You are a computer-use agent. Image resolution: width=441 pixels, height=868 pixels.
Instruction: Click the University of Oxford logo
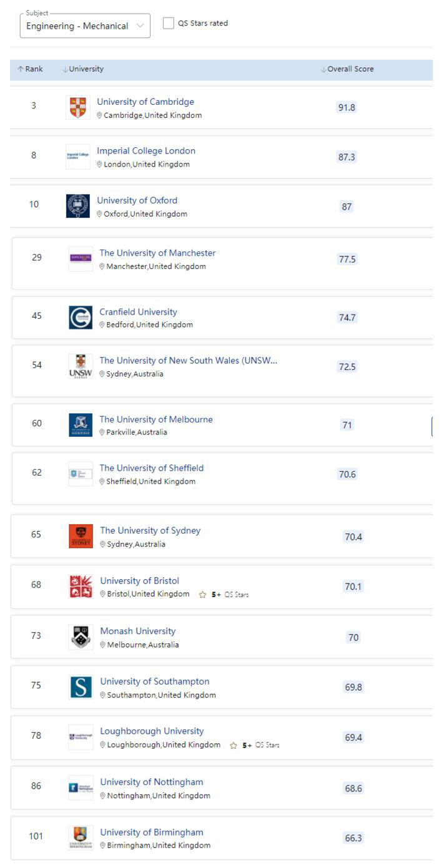click(77, 206)
